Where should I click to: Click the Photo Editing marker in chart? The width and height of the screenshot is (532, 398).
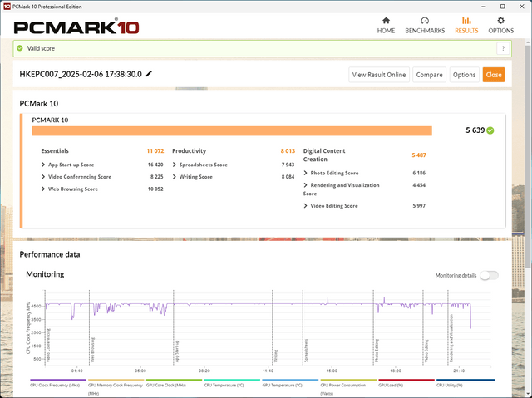(377, 351)
